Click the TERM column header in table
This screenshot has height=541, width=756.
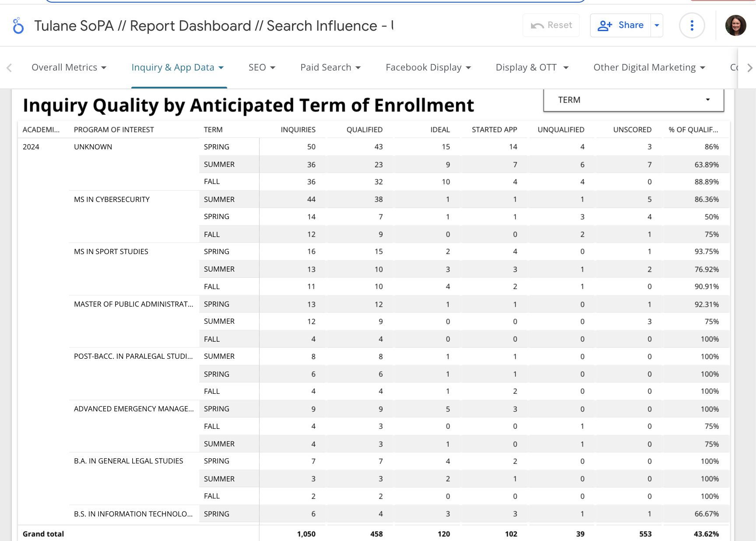coord(213,130)
